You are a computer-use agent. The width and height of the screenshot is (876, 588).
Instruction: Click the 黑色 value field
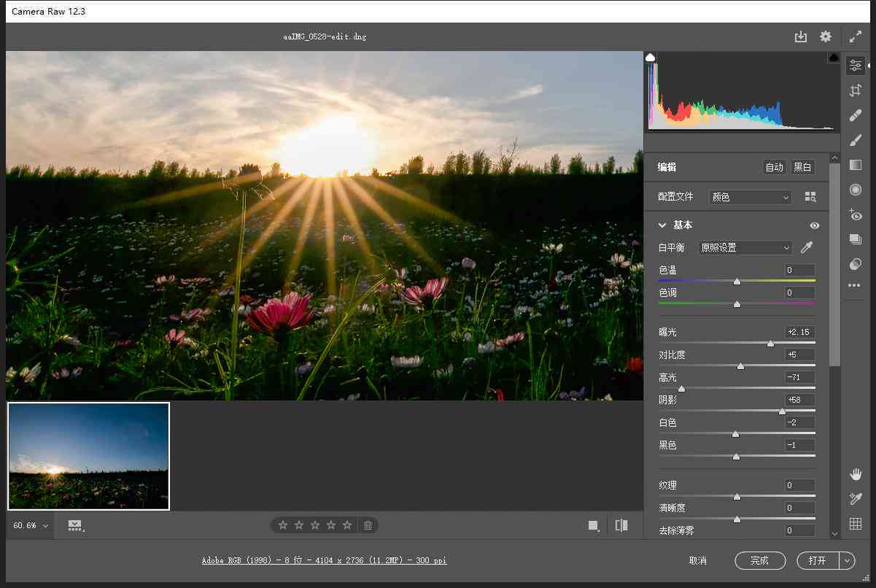pyautogui.click(x=800, y=445)
